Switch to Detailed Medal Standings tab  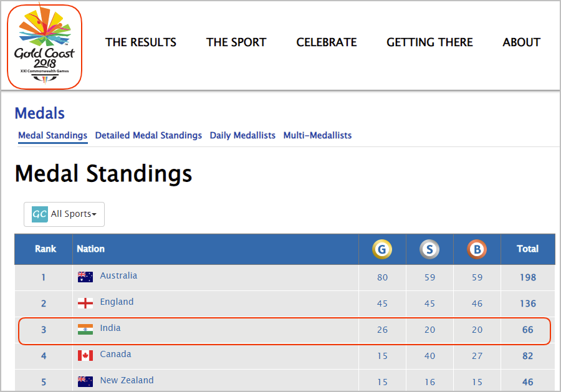[148, 135]
